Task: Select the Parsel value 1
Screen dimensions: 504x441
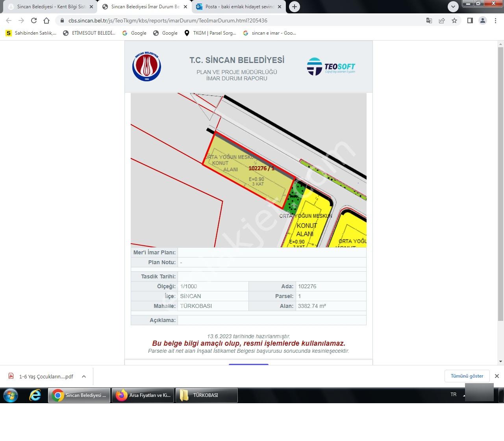Action: click(x=300, y=296)
